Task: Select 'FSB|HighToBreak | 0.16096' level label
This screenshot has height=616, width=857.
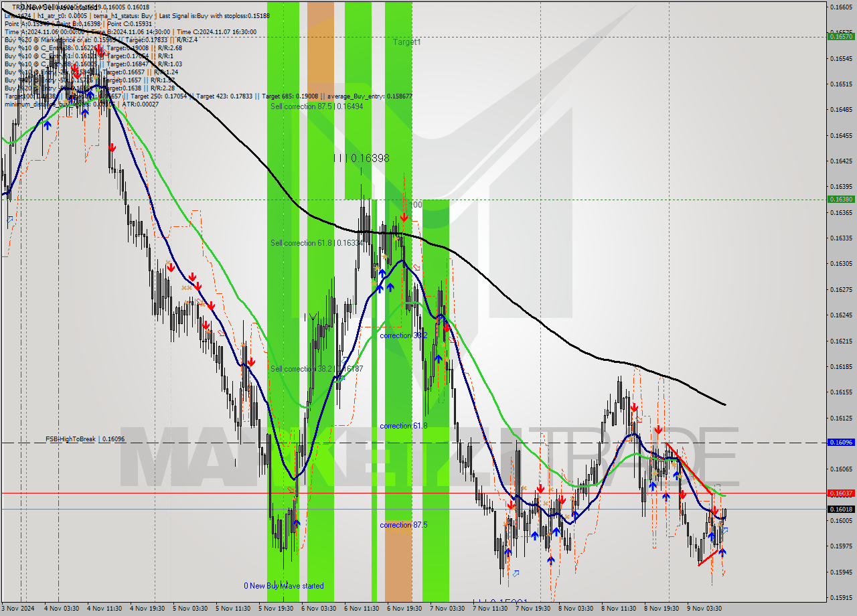Action: (85, 439)
